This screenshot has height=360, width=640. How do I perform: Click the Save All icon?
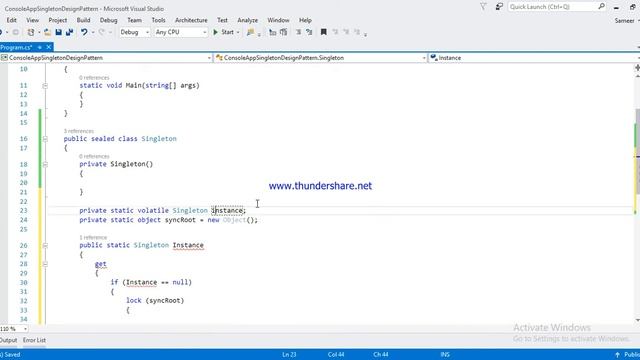(x=69, y=32)
